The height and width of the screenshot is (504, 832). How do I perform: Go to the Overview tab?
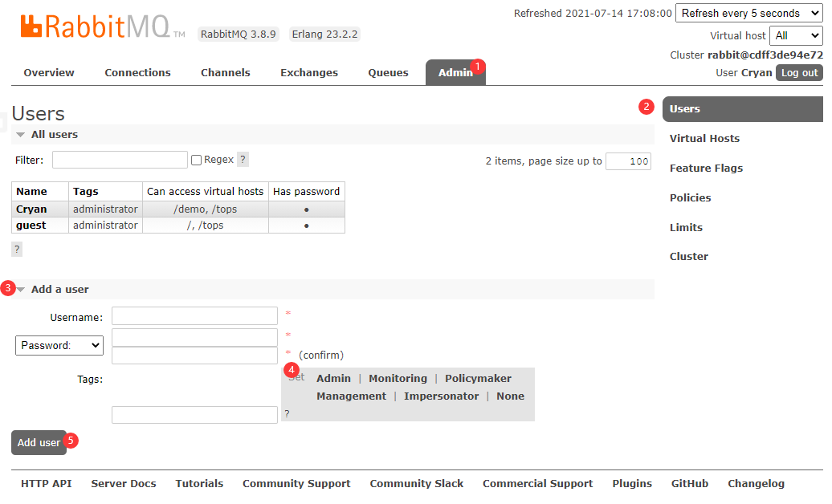[49, 73]
